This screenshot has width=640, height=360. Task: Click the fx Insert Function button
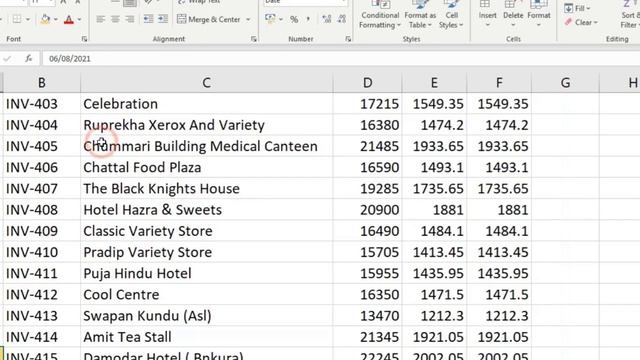29,59
